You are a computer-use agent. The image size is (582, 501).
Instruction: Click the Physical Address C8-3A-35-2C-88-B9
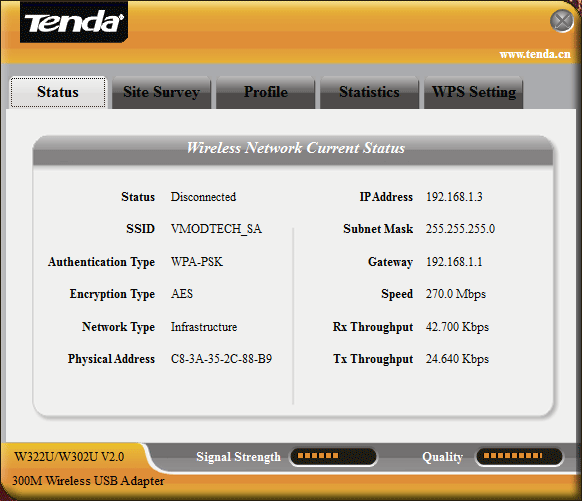221,359
